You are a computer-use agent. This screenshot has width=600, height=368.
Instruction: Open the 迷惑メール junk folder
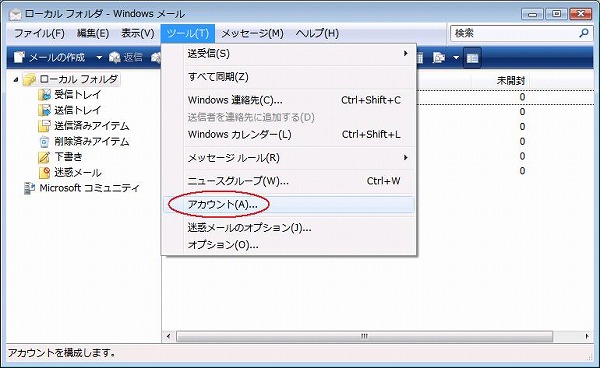click(78, 173)
